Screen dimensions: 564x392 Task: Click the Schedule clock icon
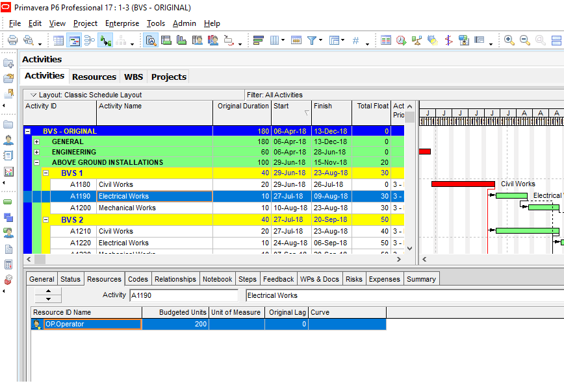[401, 40]
